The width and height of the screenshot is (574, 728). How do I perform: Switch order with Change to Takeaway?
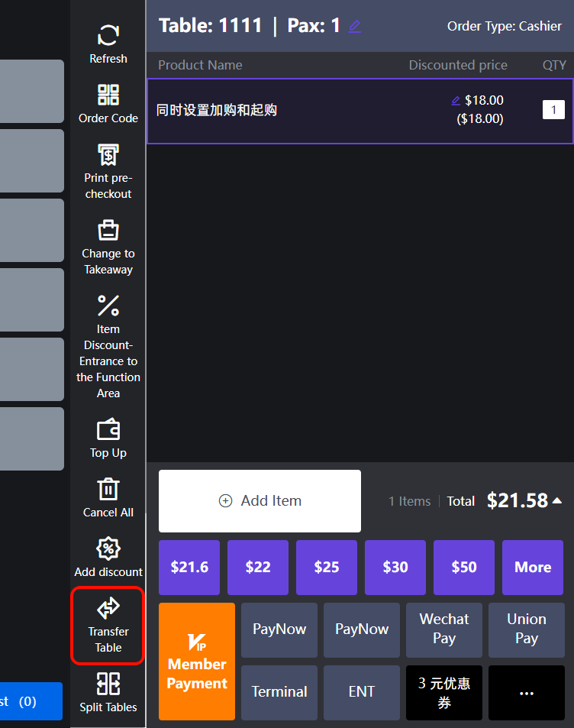[x=108, y=231]
